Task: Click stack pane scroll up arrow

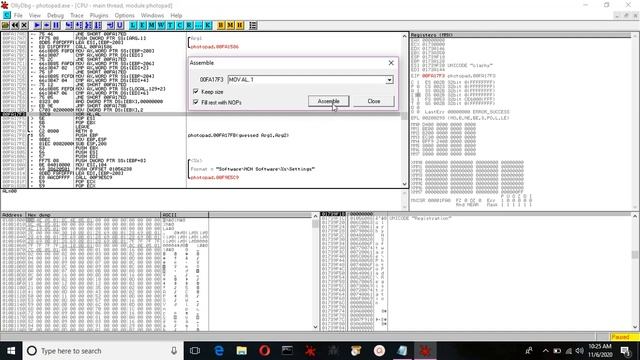Action: tap(635, 216)
